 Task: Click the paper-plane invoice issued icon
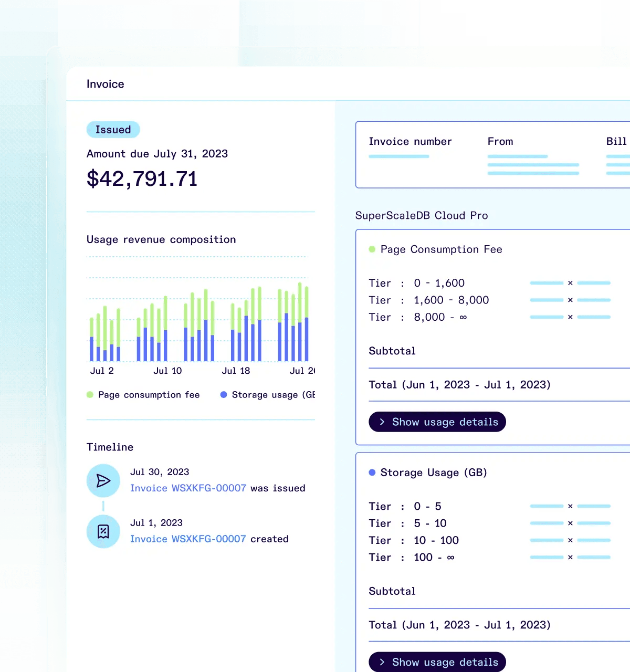point(103,480)
